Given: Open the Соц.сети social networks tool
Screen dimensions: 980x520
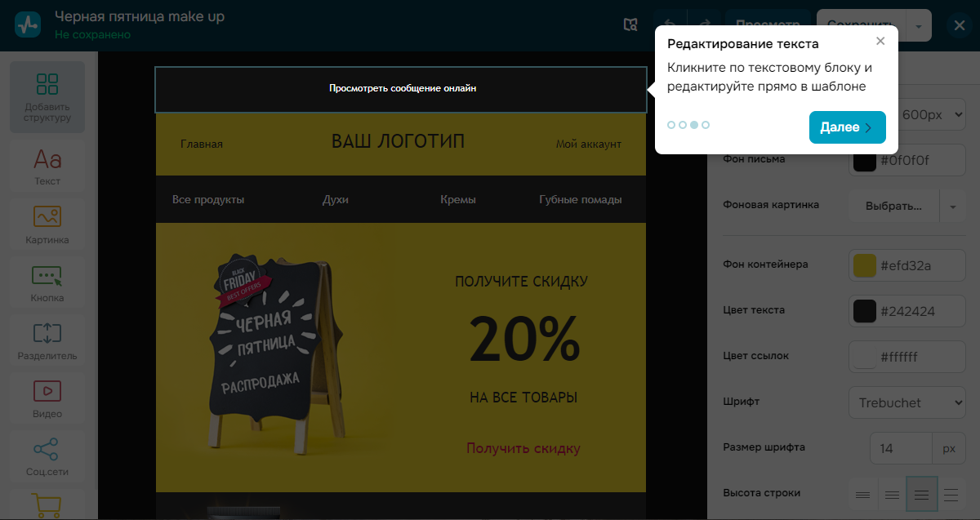Looking at the screenshot, I should tap(47, 456).
